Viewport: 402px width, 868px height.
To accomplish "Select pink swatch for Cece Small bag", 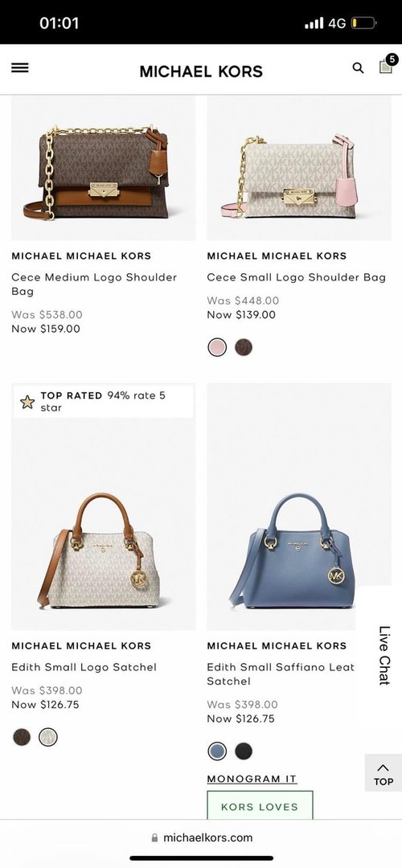I will (x=217, y=348).
